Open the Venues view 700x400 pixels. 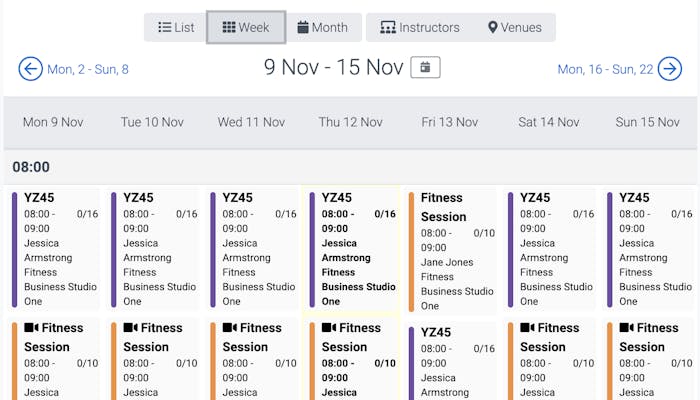pos(514,28)
